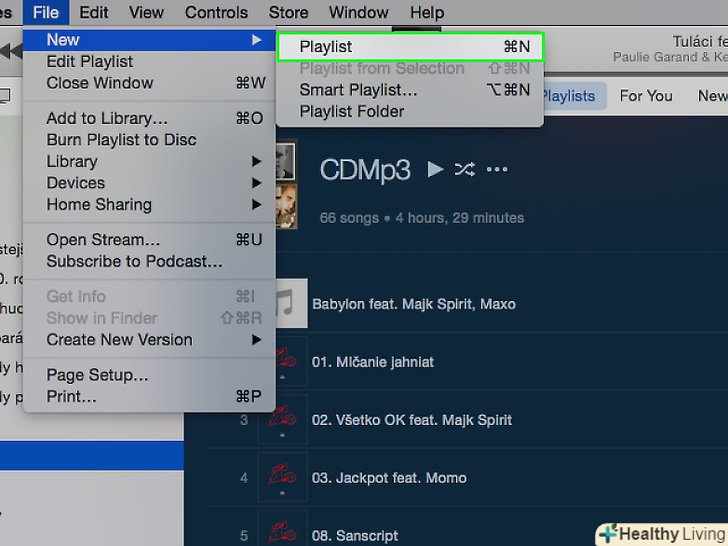Screen dimensions: 728x546
Task: Choose Playlist from the New submenu
Action: click(410, 46)
